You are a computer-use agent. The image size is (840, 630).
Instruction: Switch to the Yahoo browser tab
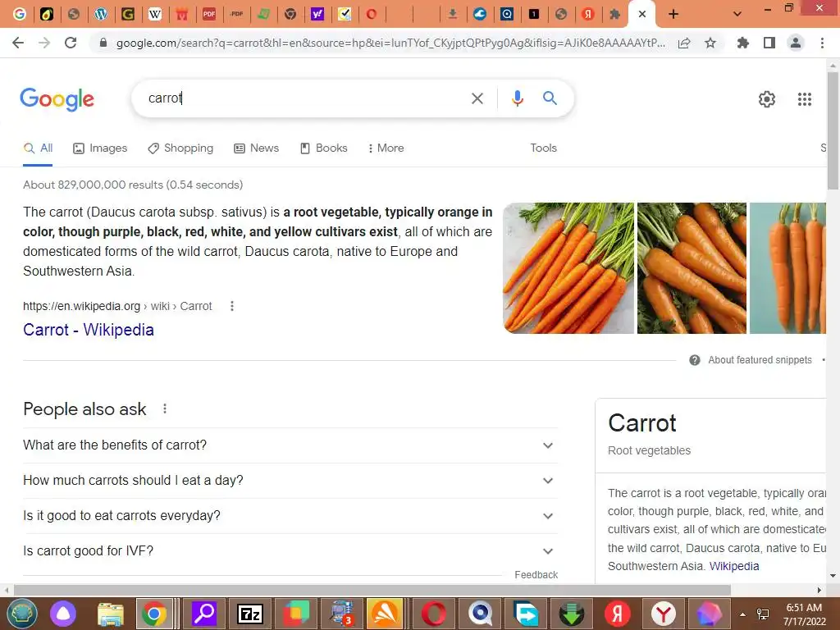pos(317,14)
